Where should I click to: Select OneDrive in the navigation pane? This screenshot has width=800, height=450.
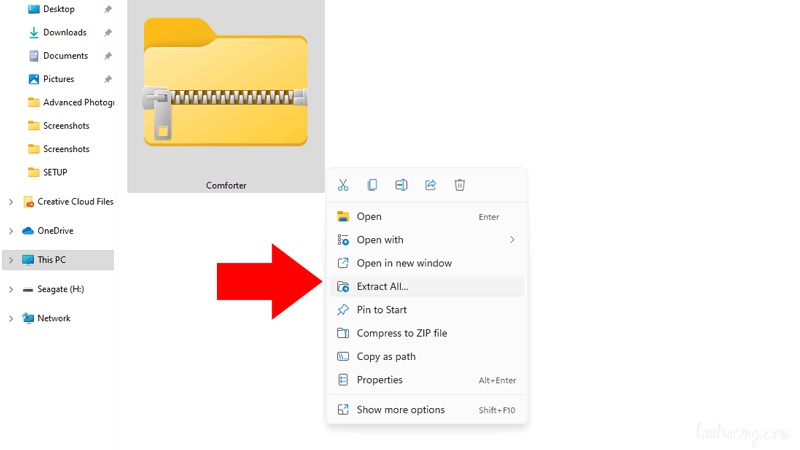(55, 231)
